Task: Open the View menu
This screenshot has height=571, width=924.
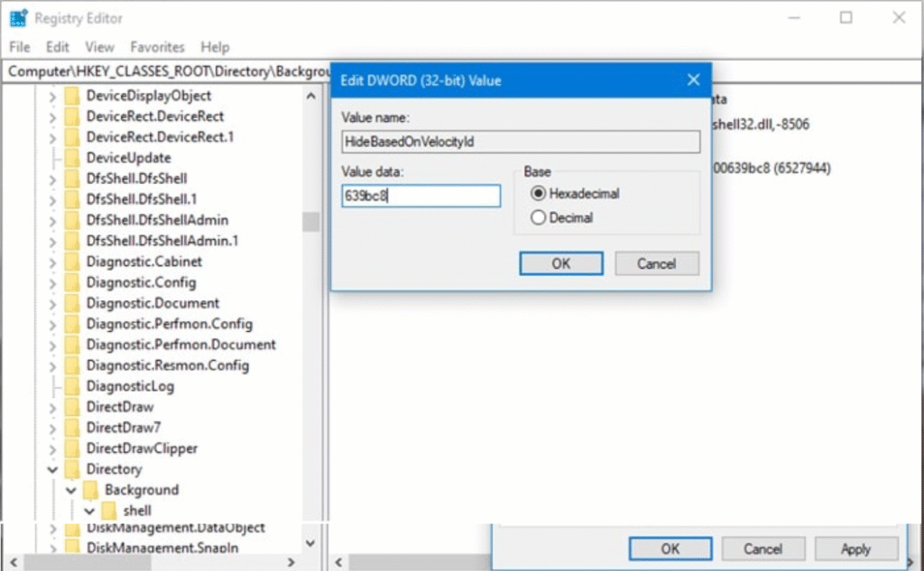Action: coord(99,47)
